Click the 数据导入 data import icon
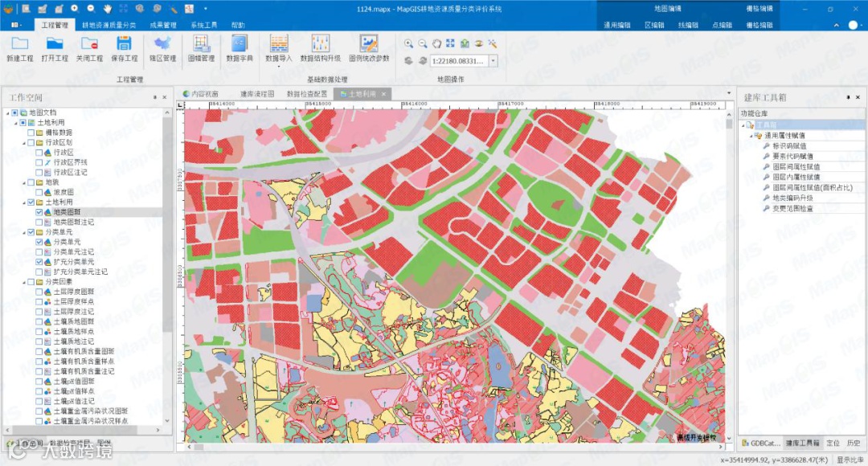The image size is (868, 466). tap(278, 43)
